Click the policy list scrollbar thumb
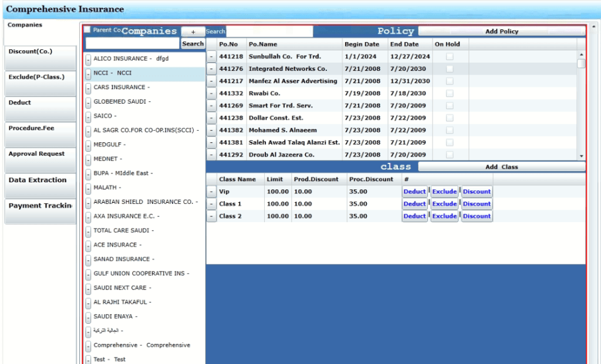The width and height of the screenshot is (601, 364). [x=581, y=63]
